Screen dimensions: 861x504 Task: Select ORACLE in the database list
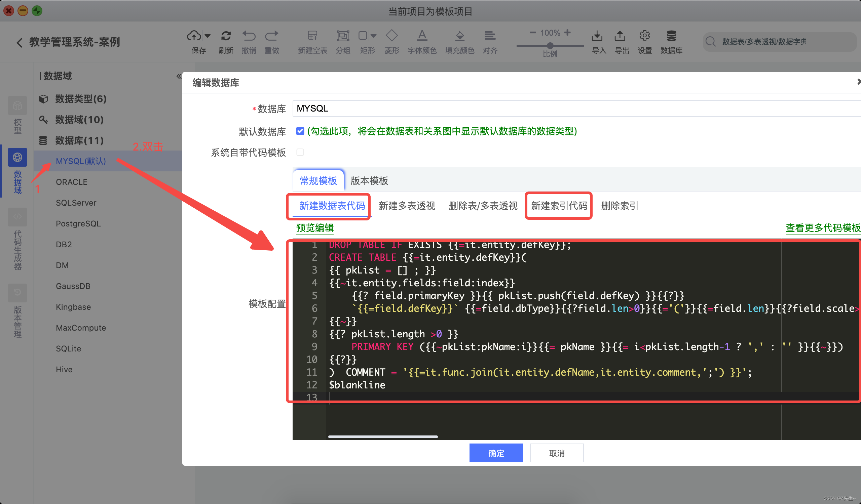pos(72,182)
